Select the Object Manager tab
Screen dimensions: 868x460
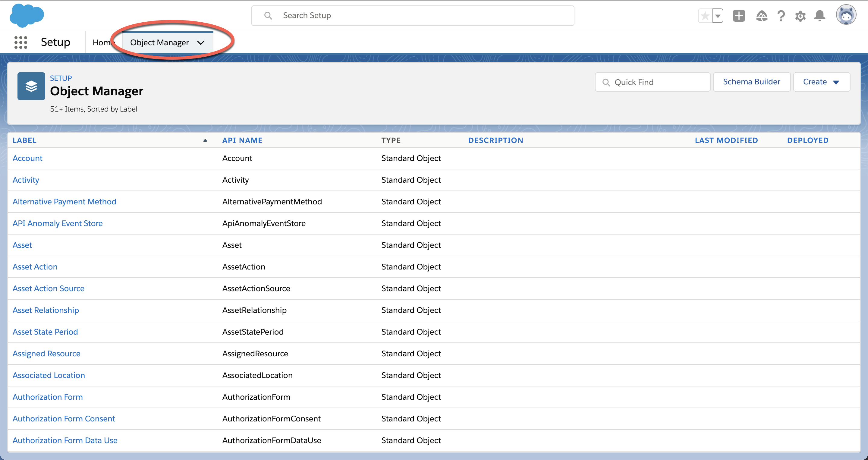159,43
